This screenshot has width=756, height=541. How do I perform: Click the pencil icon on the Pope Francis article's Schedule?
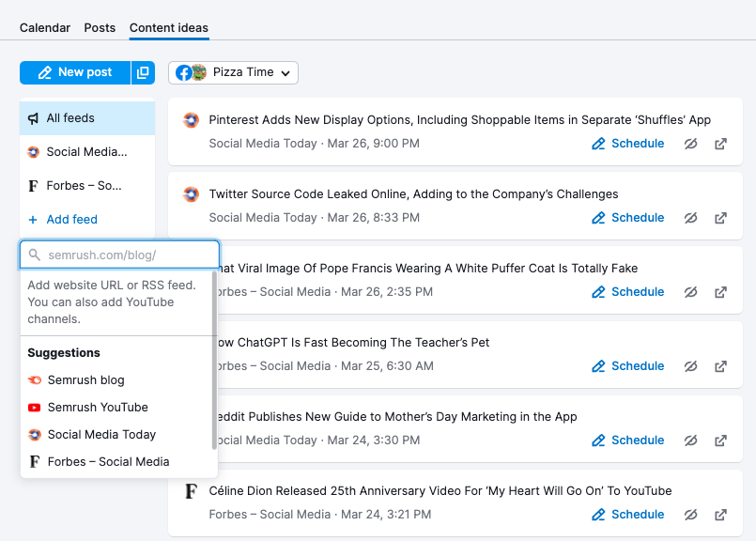(x=598, y=291)
